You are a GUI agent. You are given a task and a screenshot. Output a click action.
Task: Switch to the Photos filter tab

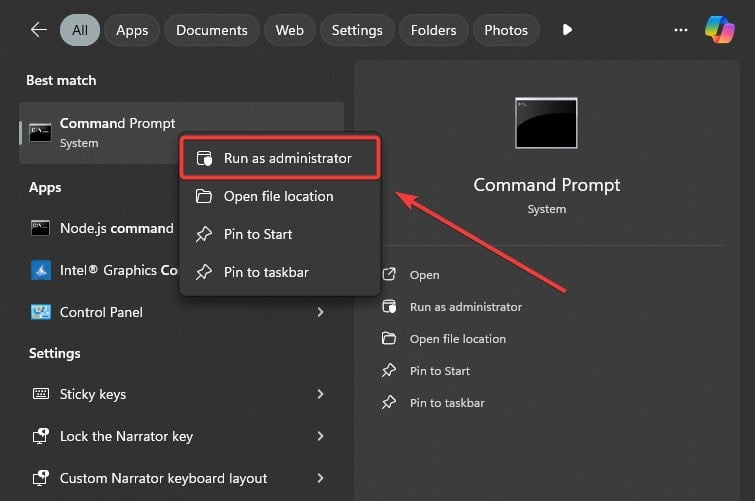click(x=506, y=30)
